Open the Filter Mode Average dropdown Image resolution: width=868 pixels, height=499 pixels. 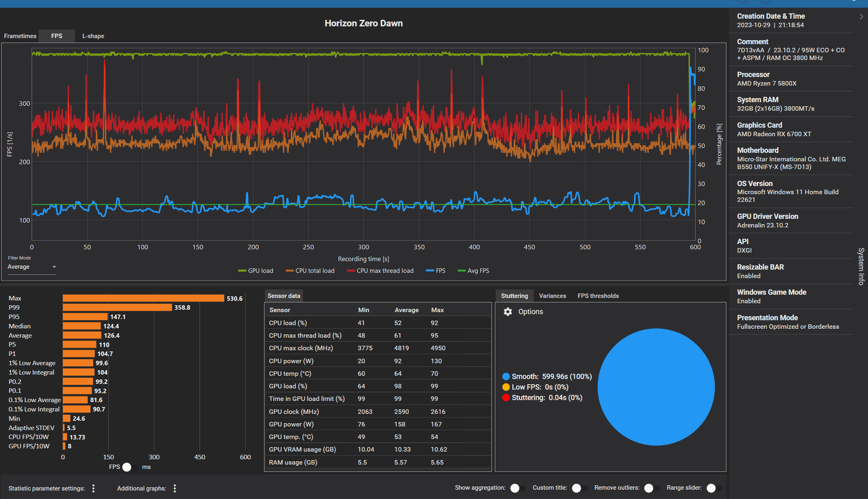point(32,267)
